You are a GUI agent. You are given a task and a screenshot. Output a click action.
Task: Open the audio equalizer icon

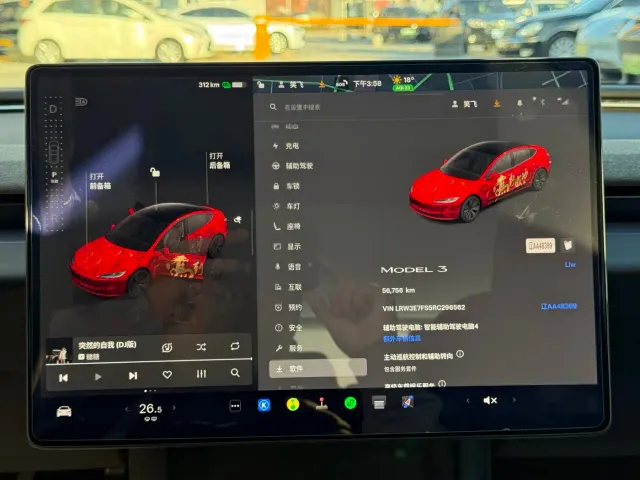[201, 373]
